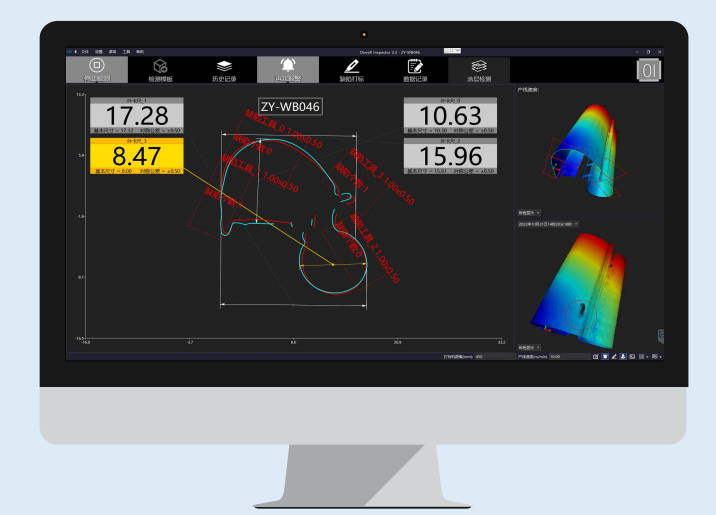This screenshot has width=716, height=515.
Task: Toggle the highlighted stamp icon in status bar
Action: click(x=623, y=357)
